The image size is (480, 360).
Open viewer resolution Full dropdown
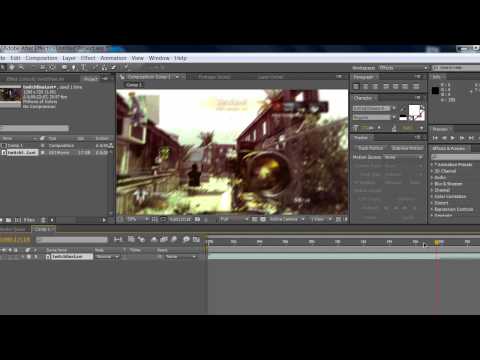(233, 219)
